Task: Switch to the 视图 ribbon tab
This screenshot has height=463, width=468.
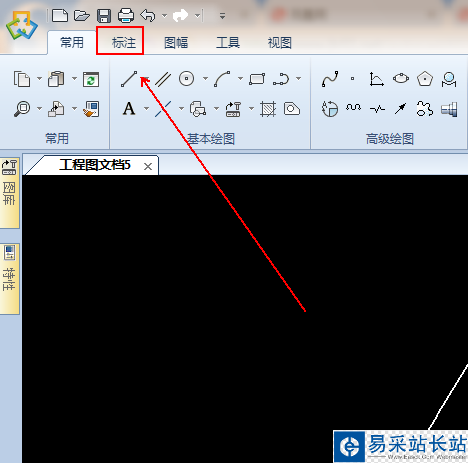Action: click(x=280, y=43)
